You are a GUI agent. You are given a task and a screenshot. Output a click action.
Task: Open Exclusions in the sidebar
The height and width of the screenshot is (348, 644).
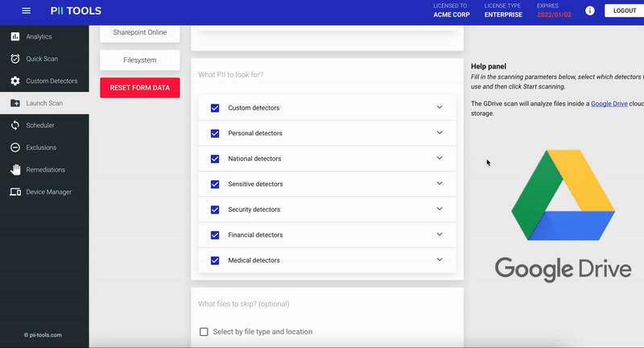tap(44, 147)
